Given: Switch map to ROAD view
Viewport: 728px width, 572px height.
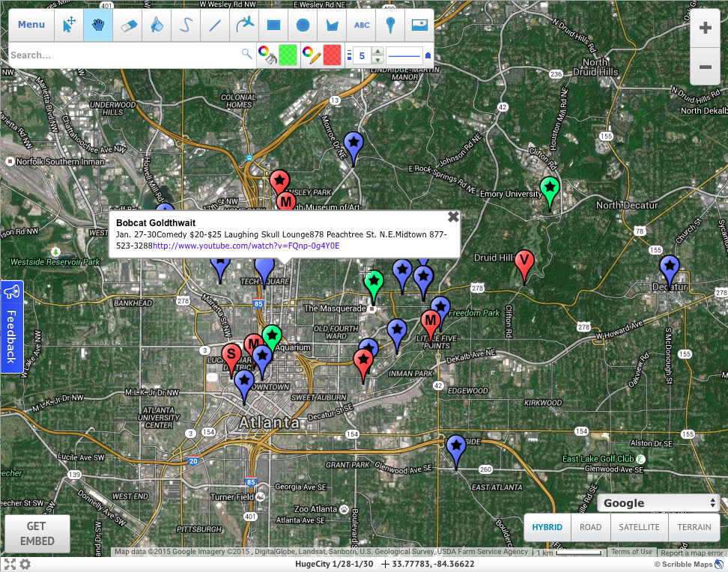Looking at the screenshot, I should pos(591,527).
